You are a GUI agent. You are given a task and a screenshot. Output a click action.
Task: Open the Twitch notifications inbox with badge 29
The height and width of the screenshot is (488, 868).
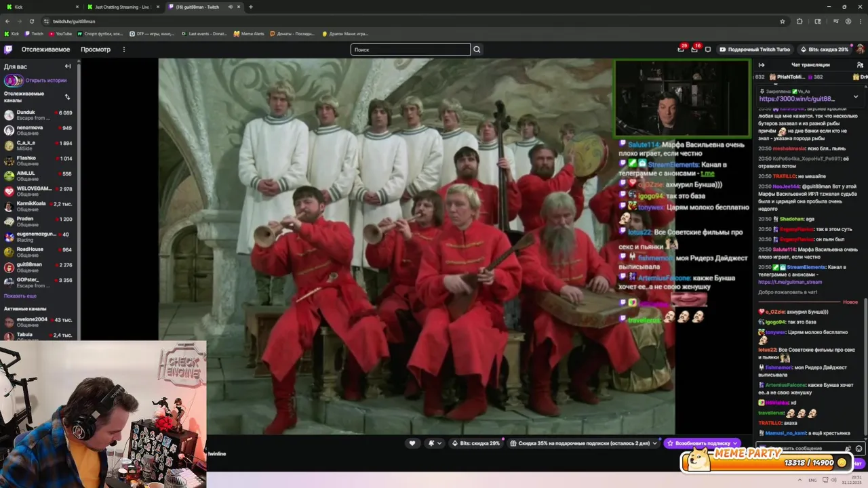pyautogui.click(x=681, y=49)
